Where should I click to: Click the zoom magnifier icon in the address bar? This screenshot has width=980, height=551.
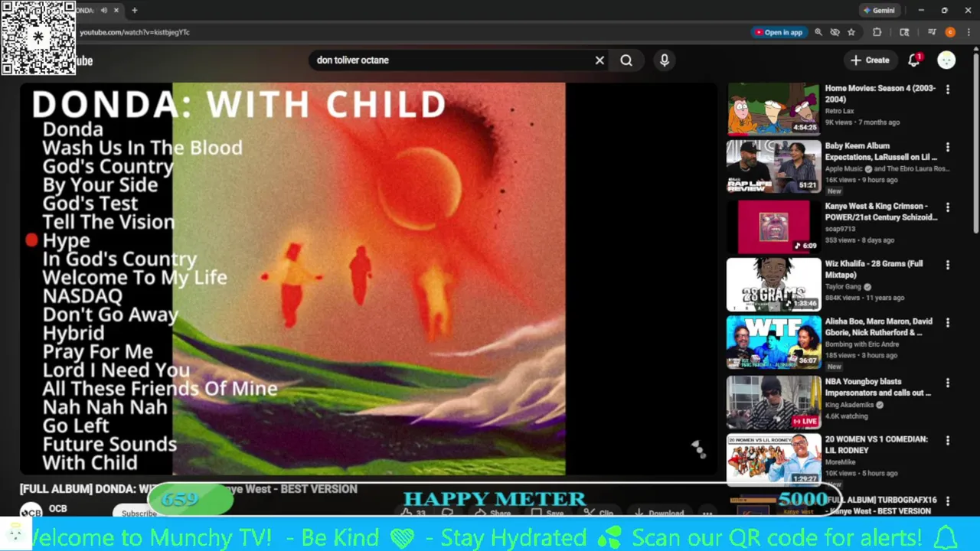(x=818, y=32)
